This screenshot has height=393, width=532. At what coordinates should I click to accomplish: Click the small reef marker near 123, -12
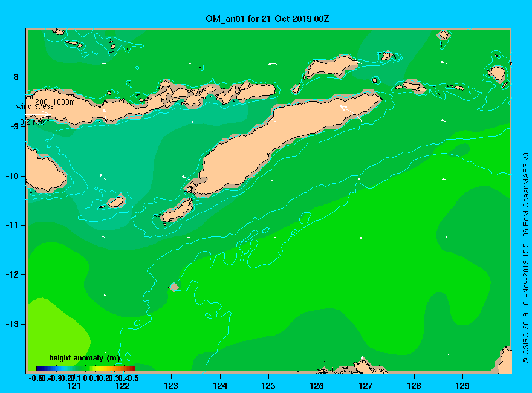coord(174,287)
